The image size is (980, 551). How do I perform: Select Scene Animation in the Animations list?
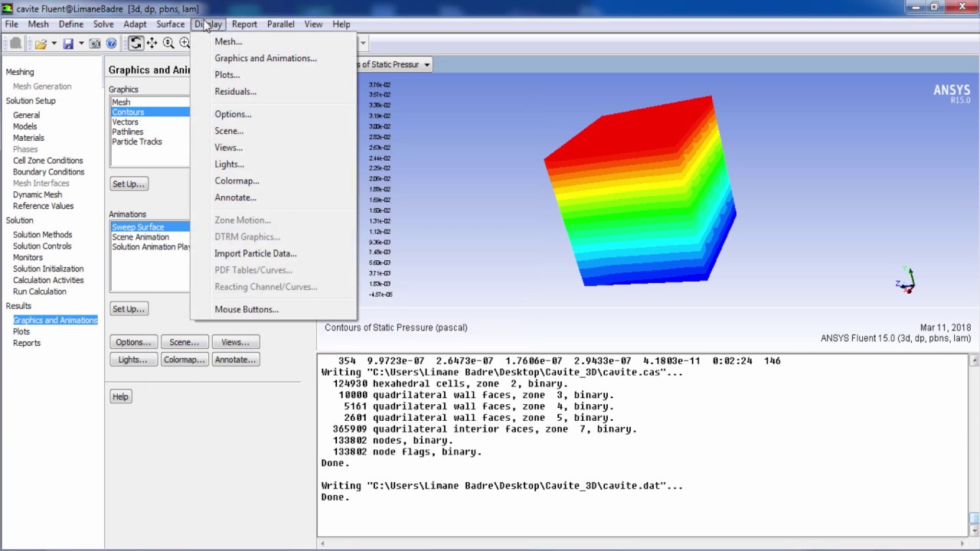point(141,237)
